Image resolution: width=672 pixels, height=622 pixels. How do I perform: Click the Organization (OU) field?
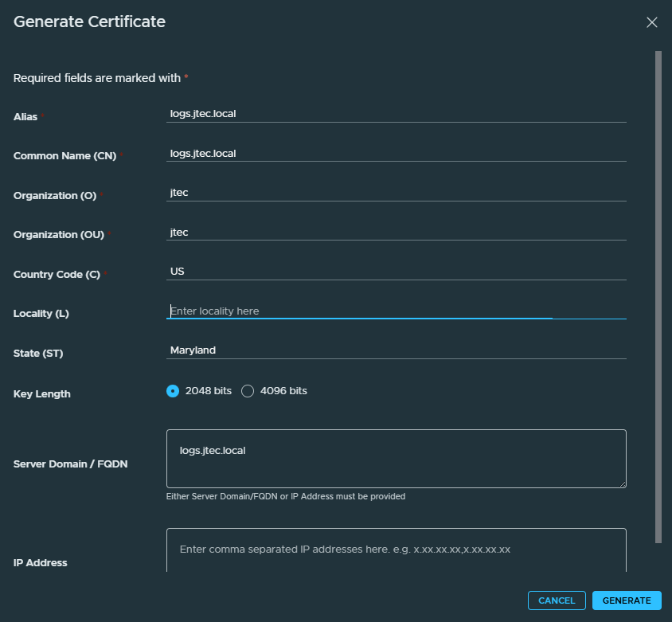tap(396, 233)
